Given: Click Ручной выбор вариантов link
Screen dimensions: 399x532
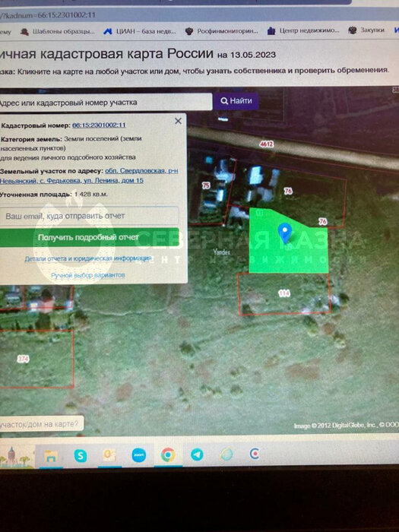Looking at the screenshot, I should coord(88,275).
